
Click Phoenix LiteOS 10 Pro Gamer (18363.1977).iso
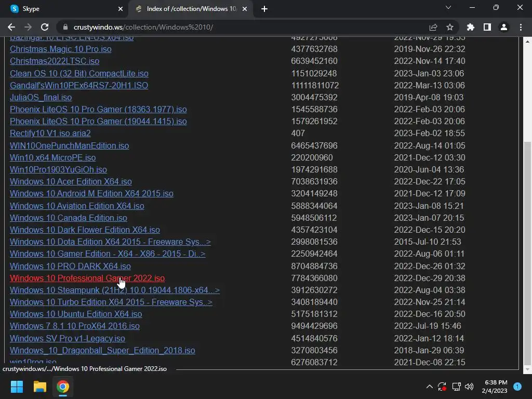pos(98,109)
